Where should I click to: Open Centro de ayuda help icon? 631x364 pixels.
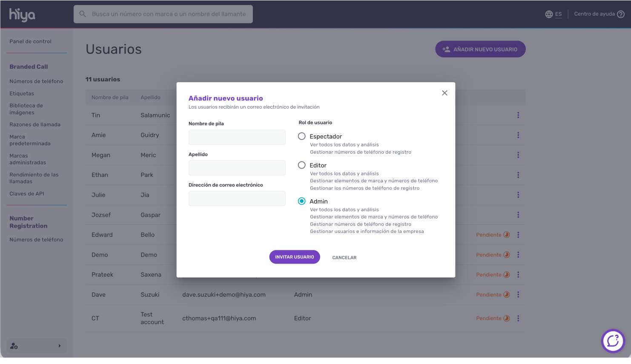click(x=621, y=14)
